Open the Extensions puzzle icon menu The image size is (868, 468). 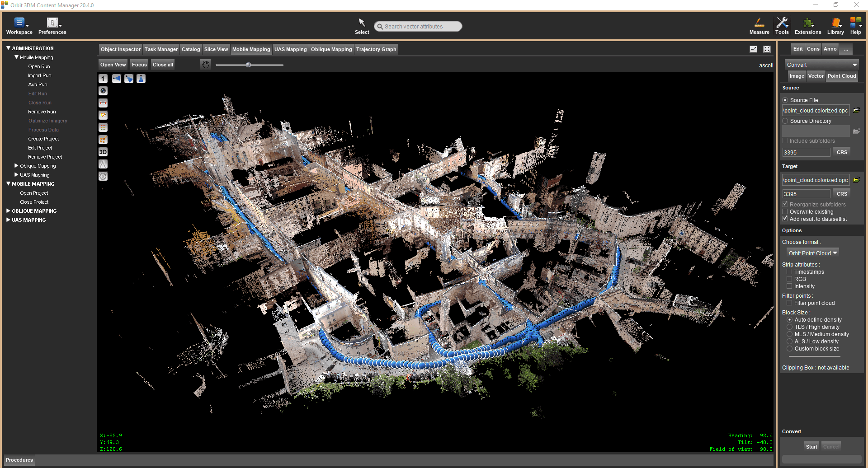coord(808,26)
